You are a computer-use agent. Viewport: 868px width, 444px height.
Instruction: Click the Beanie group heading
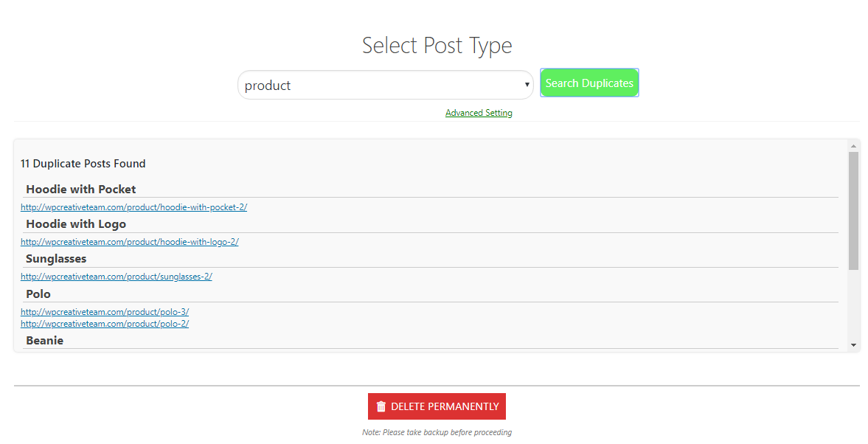tap(44, 341)
